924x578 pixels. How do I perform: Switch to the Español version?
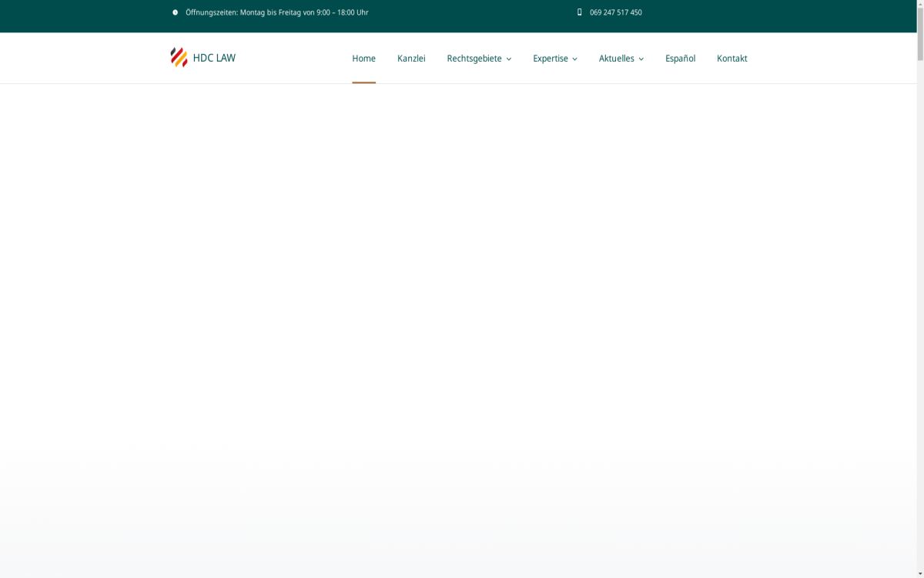tap(680, 59)
